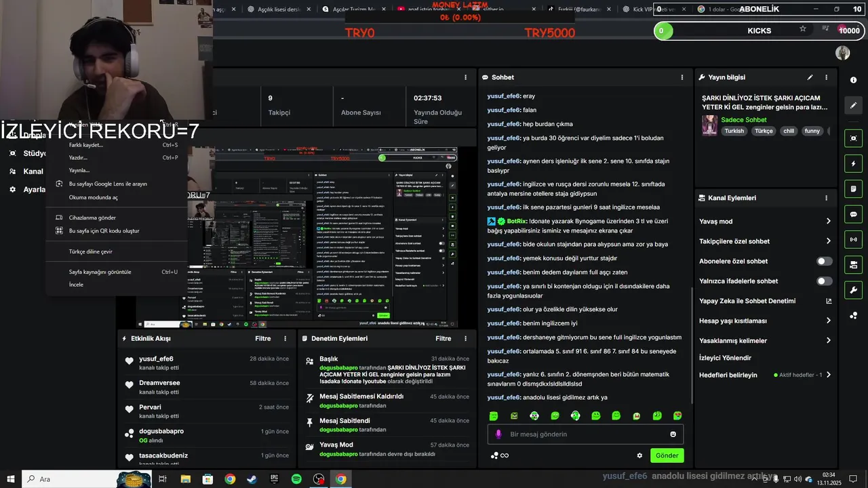
Task: Edit stream info with Yayın bilgisi pencil
Action: pyautogui.click(x=810, y=77)
